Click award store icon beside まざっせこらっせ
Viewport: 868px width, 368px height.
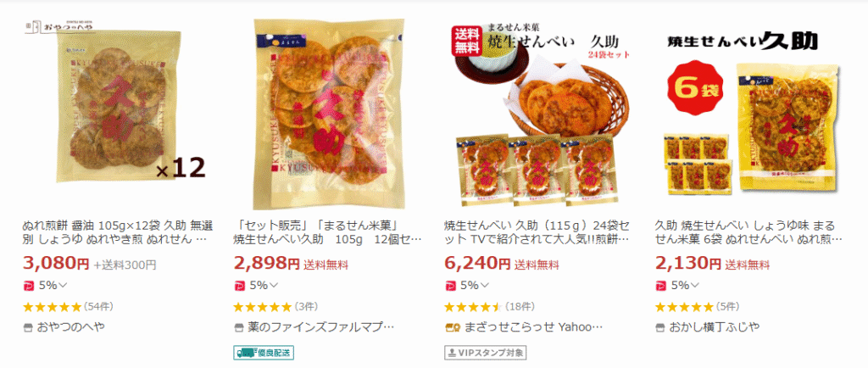click(451, 327)
